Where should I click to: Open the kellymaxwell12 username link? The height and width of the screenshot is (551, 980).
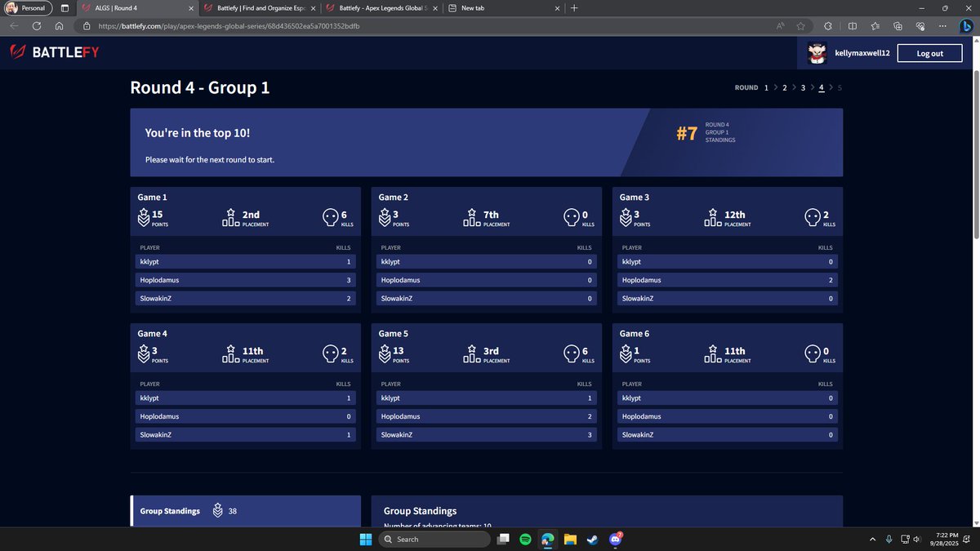tap(862, 53)
